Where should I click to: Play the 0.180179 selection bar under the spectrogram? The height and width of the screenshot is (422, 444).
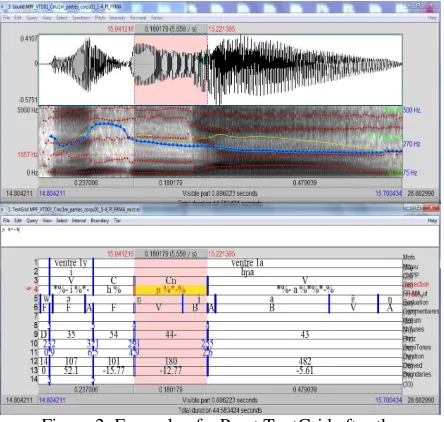pos(170,183)
